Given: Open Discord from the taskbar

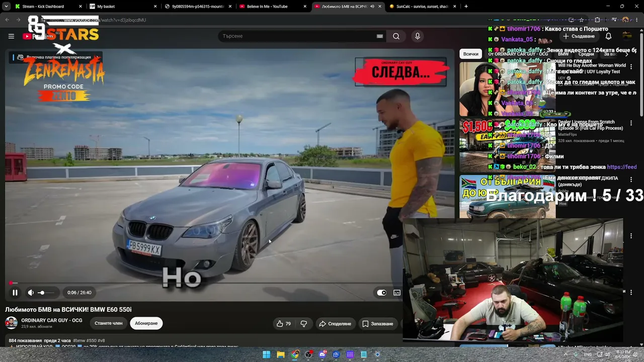Looking at the screenshot, I should click(323, 354).
